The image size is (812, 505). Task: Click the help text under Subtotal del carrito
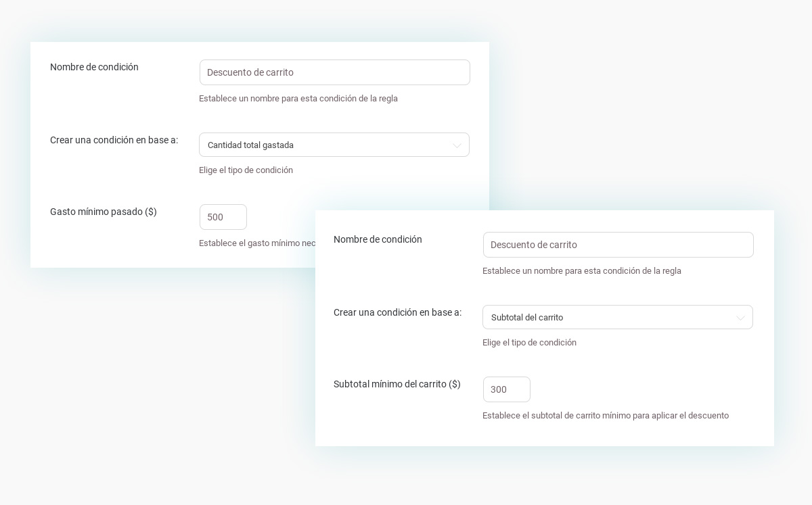(x=529, y=343)
